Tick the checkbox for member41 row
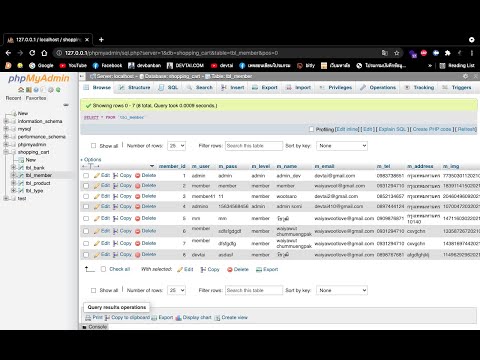 pyautogui.click(x=86, y=196)
